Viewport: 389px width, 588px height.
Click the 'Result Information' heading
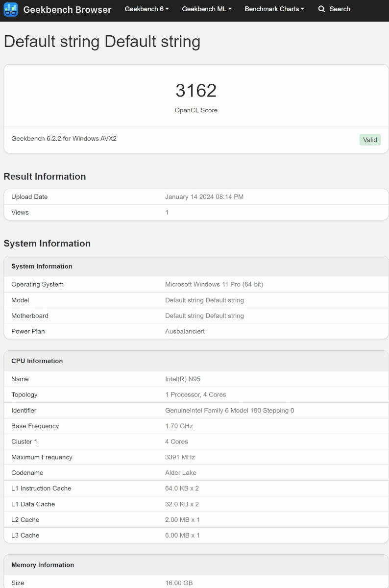45,176
